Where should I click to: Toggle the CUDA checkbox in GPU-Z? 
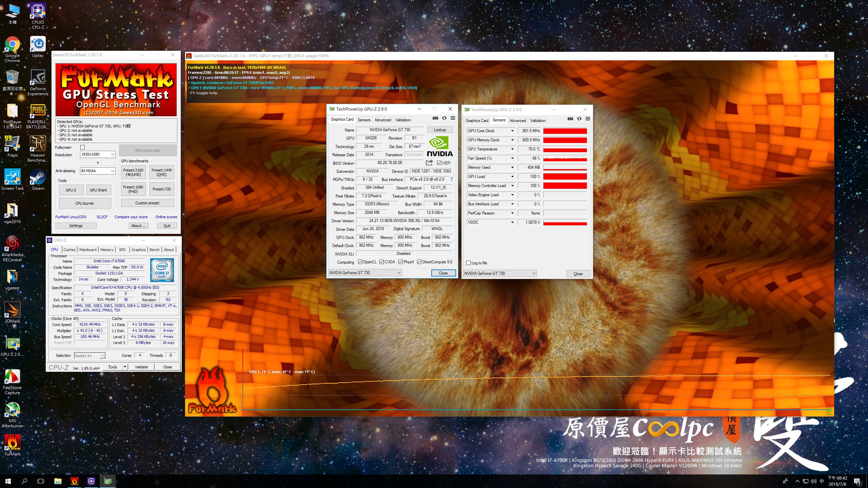tap(381, 262)
